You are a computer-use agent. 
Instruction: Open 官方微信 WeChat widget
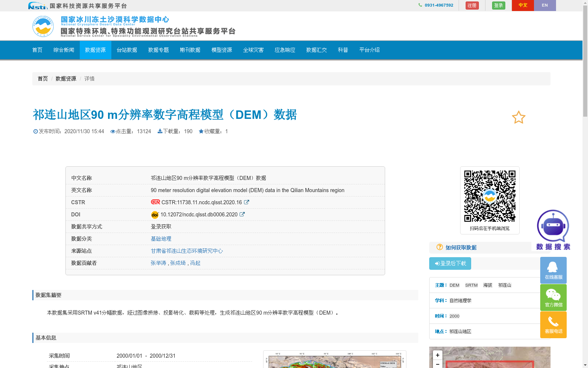[553, 297]
